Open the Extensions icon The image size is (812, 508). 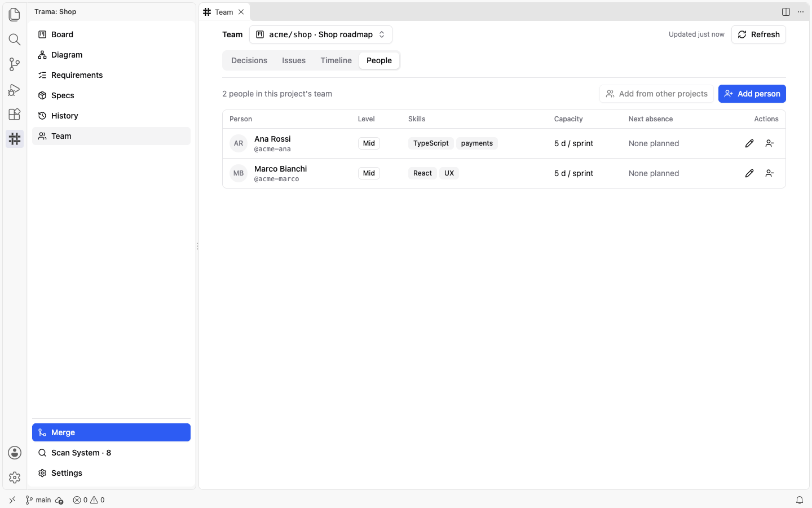(15, 114)
